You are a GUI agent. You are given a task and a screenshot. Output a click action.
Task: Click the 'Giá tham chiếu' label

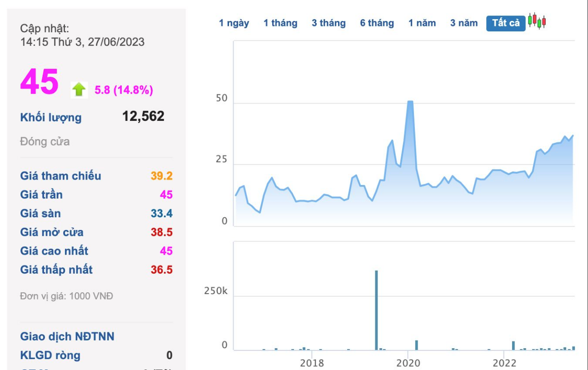60,176
